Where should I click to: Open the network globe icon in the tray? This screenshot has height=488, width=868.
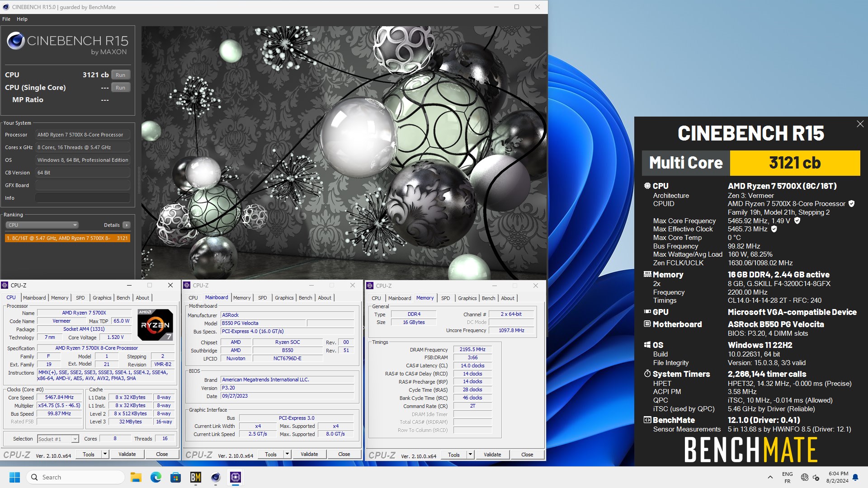pos(805,477)
